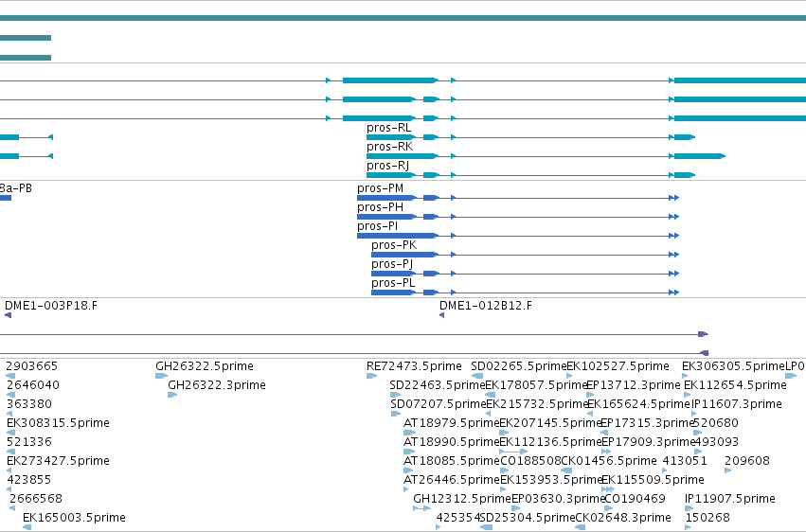Select CK01456.5prime EST label
The height and width of the screenshot is (532, 806).
tap(609, 461)
